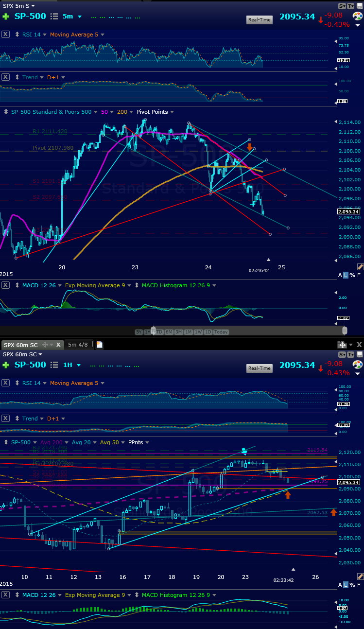Toggle A scale mode in 1H chart
364x629 pixels.
click(x=340, y=584)
